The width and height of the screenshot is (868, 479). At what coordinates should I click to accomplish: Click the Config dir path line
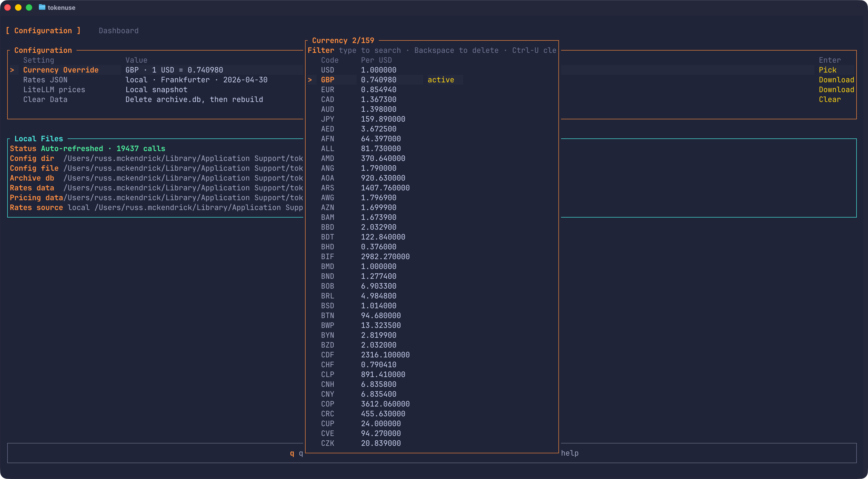point(156,158)
